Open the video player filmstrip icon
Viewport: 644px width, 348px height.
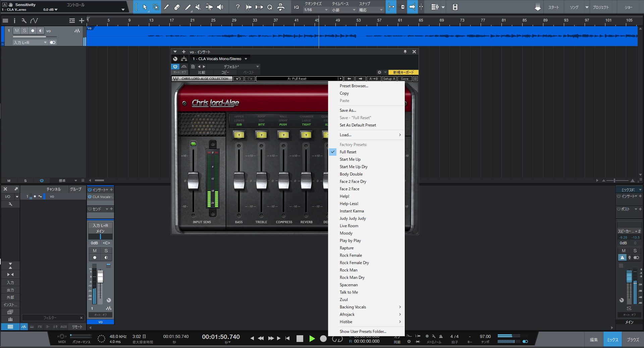click(x=455, y=7)
